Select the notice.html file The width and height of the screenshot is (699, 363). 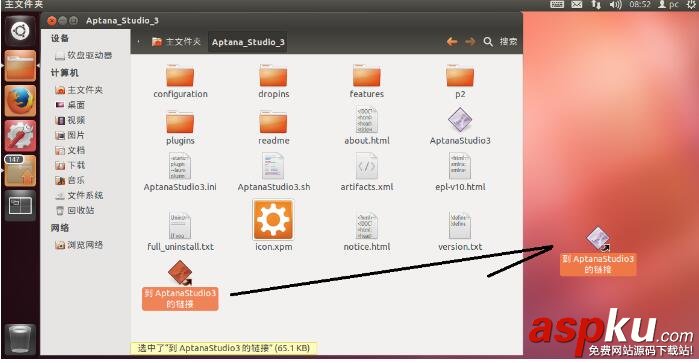click(366, 232)
